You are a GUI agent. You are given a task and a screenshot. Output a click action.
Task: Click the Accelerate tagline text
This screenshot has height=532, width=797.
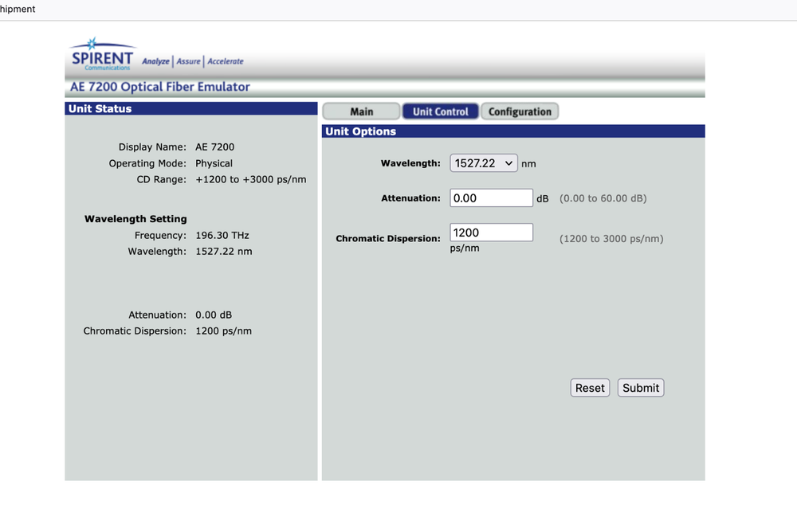(226, 61)
